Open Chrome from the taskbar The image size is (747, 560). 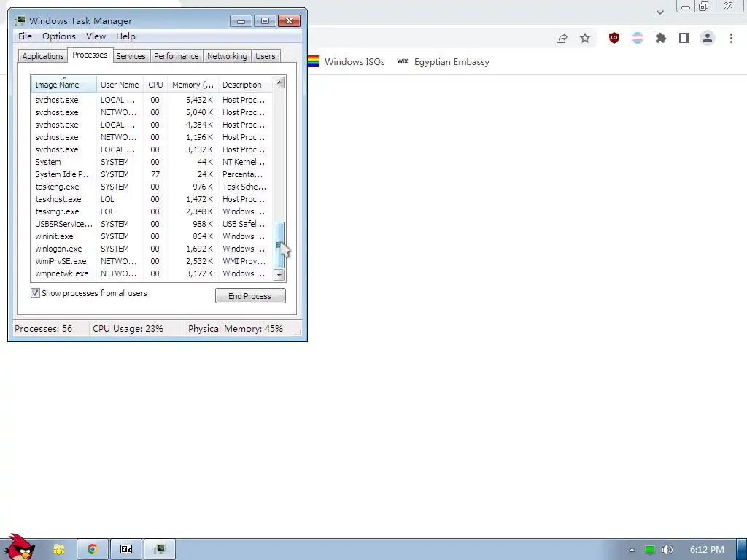pos(93,550)
